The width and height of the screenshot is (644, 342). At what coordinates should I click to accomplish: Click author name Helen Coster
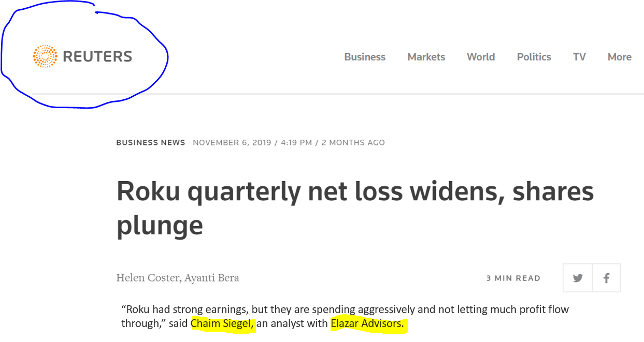tap(147, 278)
